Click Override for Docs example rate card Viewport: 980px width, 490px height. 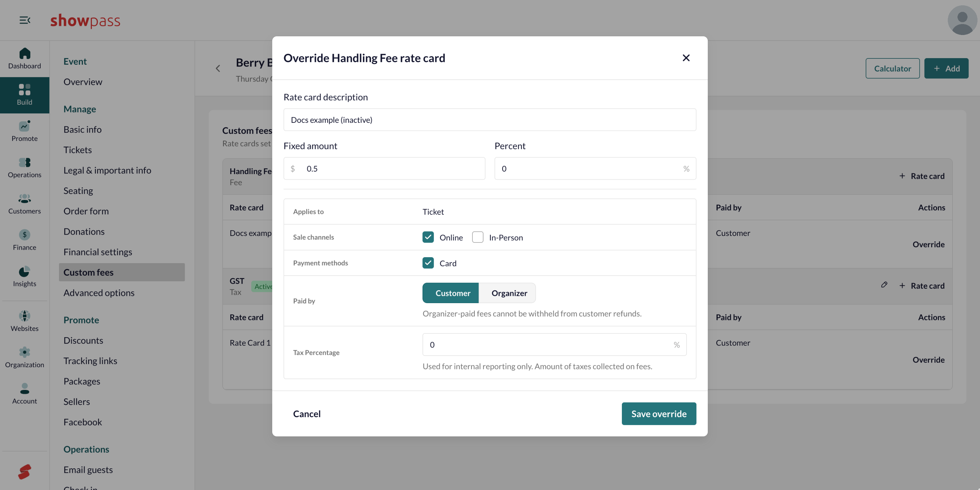coord(928,244)
